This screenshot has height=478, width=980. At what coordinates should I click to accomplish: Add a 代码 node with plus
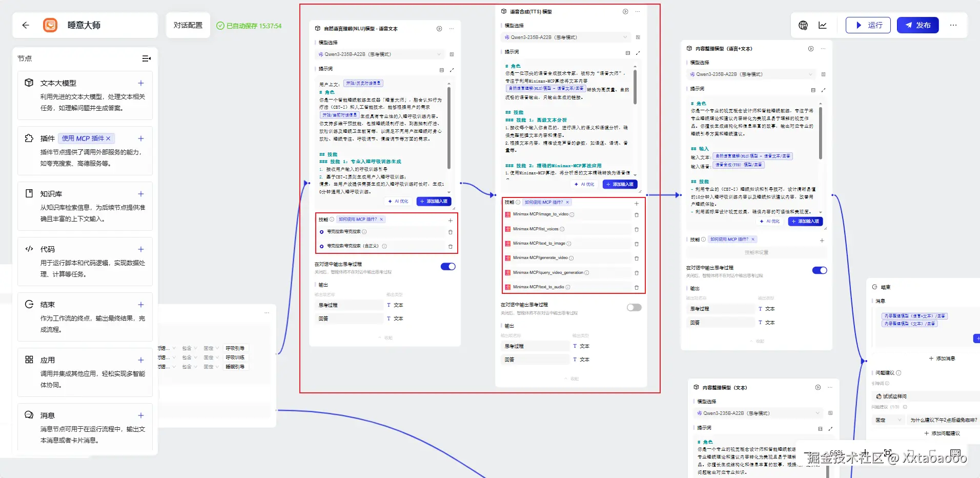141,249
